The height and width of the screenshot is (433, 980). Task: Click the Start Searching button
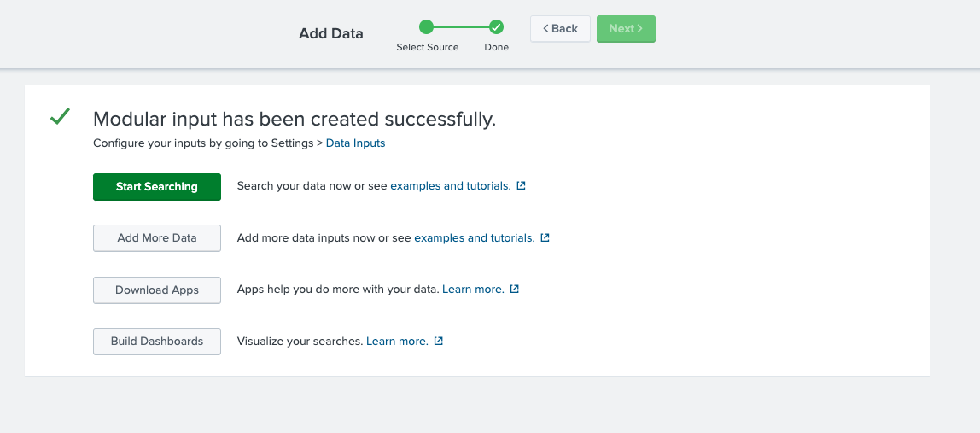(157, 187)
